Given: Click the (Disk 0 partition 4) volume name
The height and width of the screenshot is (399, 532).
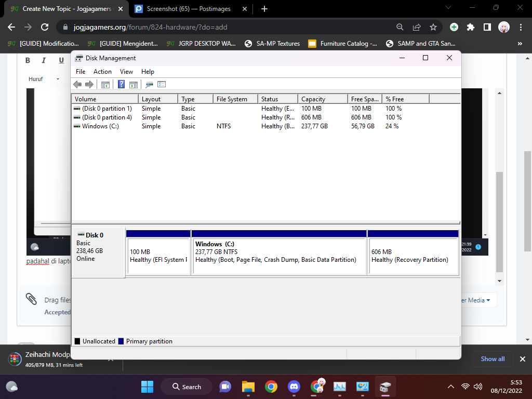Looking at the screenshot, I should [107, 117].
